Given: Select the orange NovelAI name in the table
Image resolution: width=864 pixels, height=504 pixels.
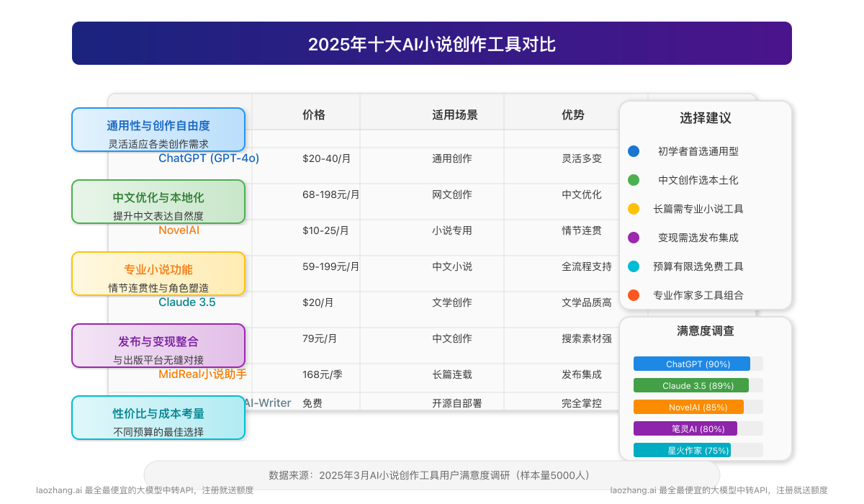Looking at the screenshot, I should 179,230.
